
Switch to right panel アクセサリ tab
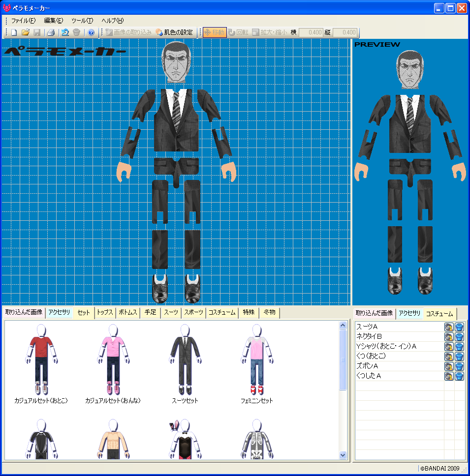[x=409, y=313]
